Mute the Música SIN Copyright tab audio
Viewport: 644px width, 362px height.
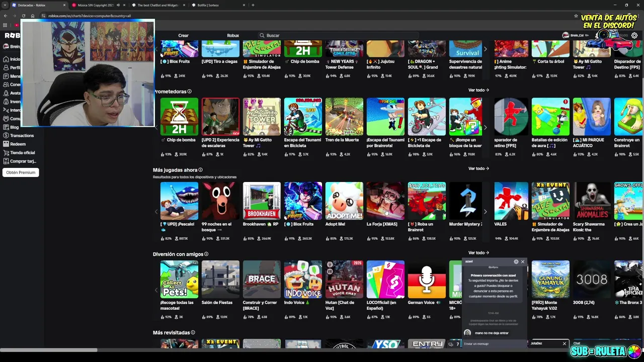(118, 5)
